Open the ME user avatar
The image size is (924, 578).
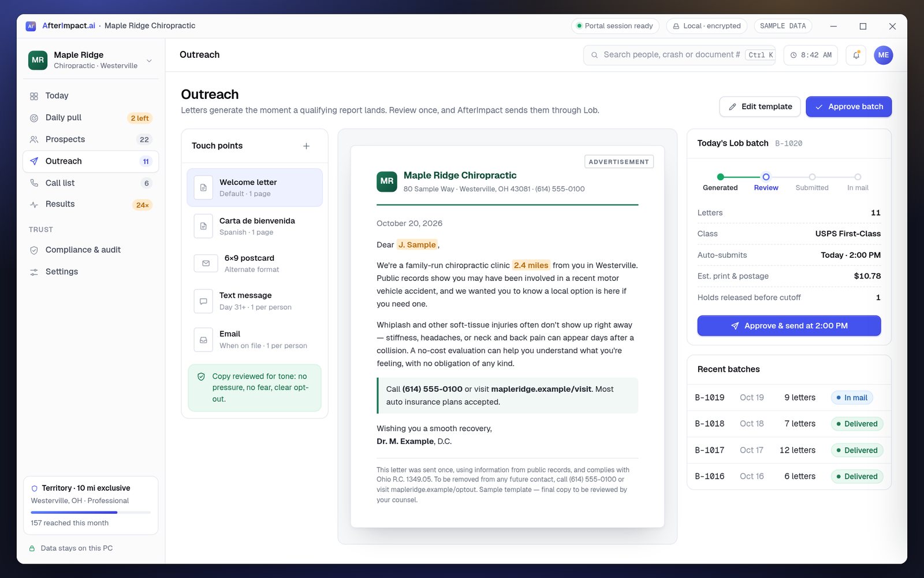[883, 55]
